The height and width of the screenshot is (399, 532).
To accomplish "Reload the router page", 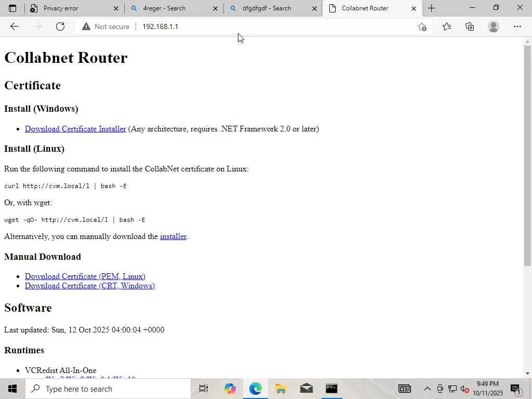I will coord(60,26).
